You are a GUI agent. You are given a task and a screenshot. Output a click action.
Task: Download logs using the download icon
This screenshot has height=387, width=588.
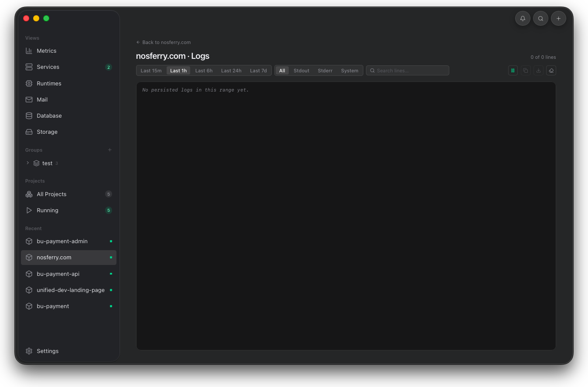click(x=538, y=70)
